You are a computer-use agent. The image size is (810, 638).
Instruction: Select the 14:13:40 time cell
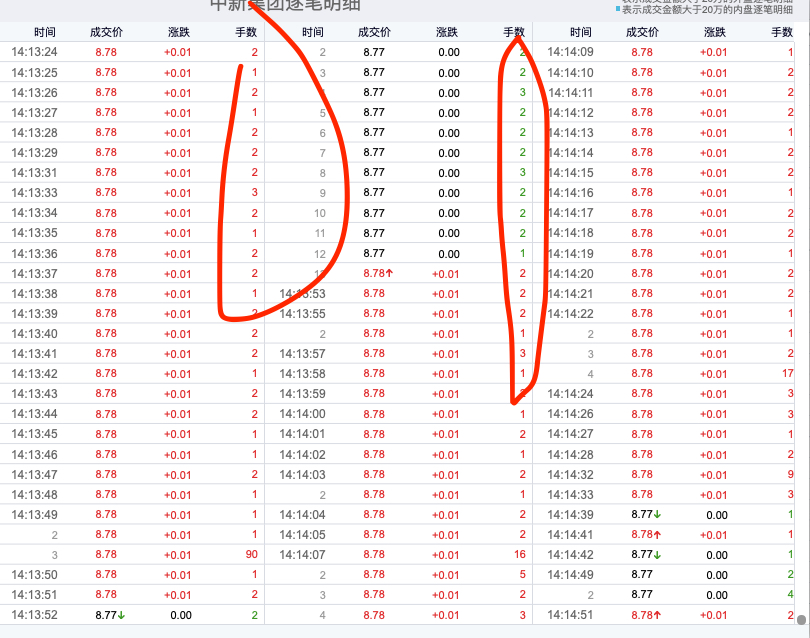click(x=34, y=334)
